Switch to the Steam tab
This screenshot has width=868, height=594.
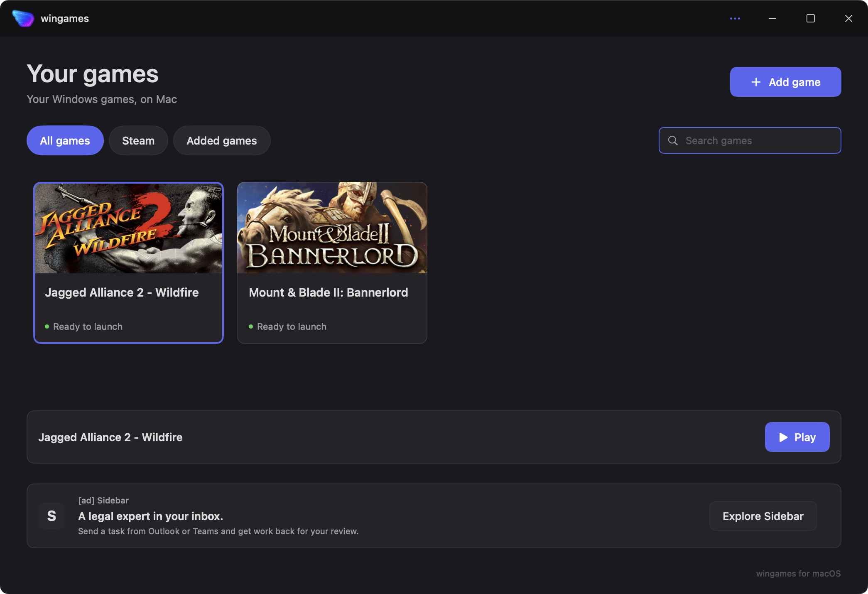pos(138,140)
